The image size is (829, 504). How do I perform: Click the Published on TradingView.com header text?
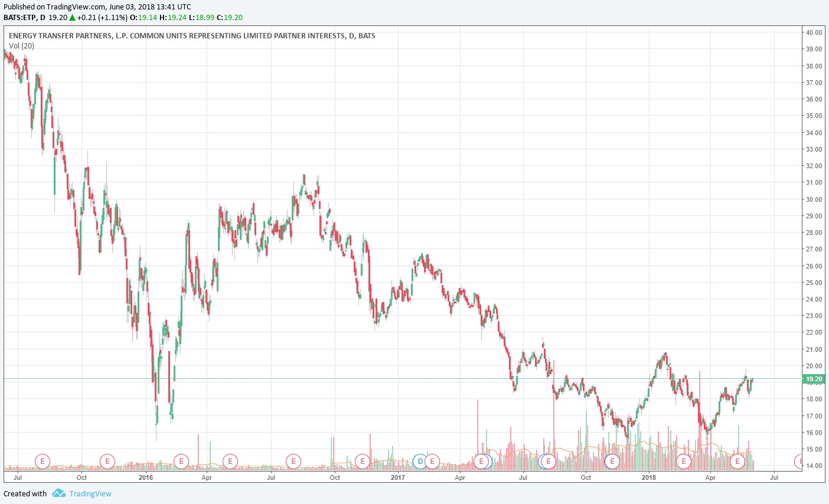click(x=97, y=7)
